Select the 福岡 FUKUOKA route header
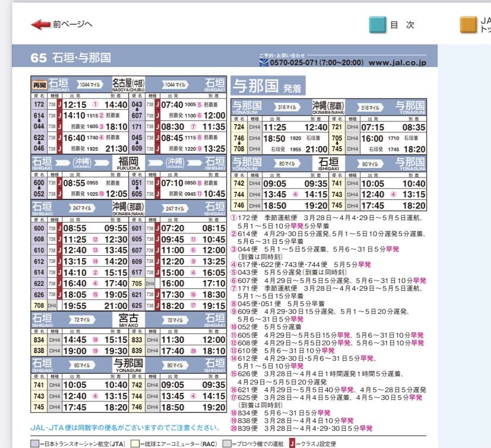This screenshot has height=448, width=491. 128,163
